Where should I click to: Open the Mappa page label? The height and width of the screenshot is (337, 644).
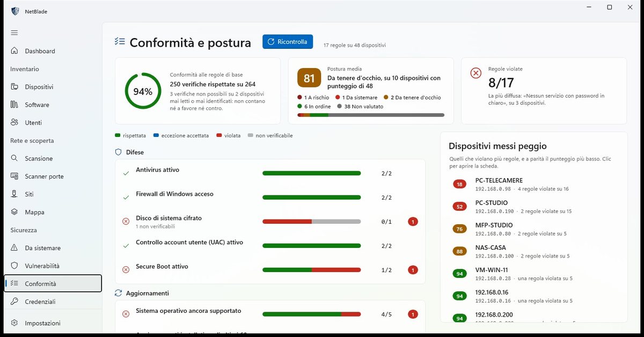point(34,212)
